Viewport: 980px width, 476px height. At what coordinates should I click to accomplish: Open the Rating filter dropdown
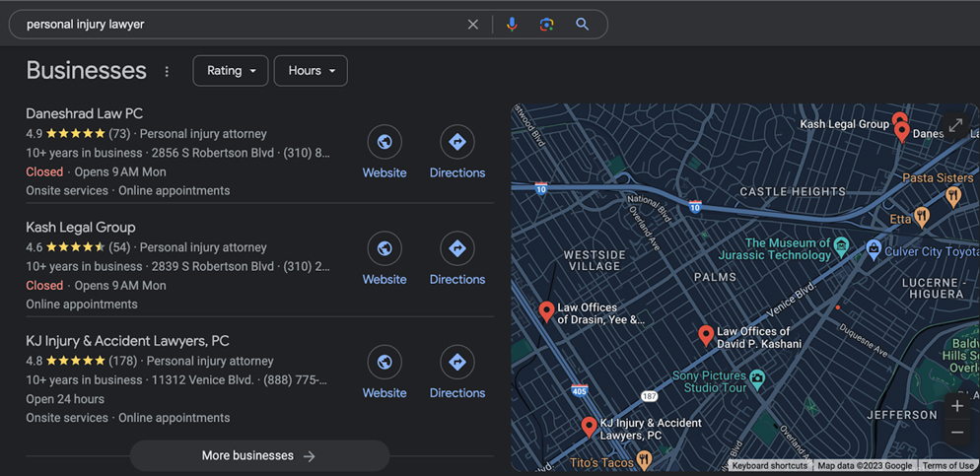point(231,71)
